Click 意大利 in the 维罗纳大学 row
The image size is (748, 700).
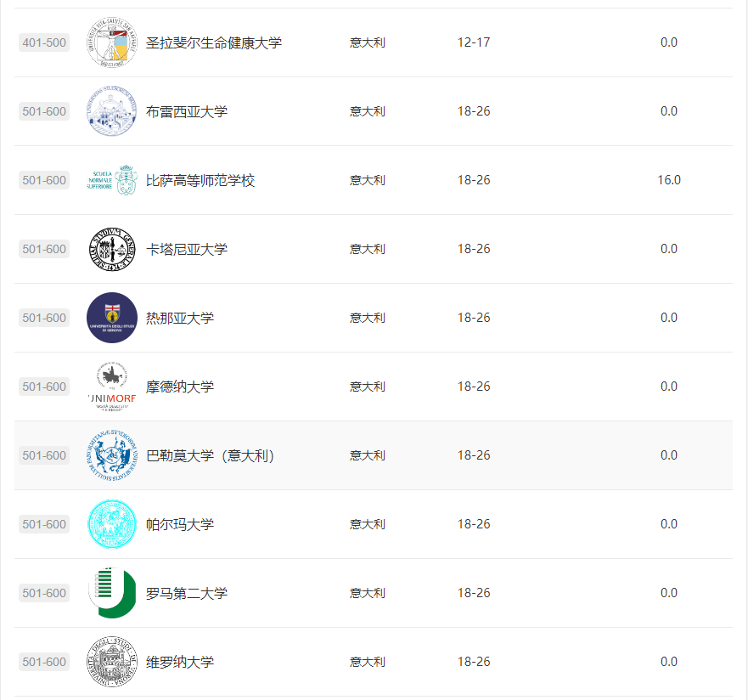coord(366,661)
